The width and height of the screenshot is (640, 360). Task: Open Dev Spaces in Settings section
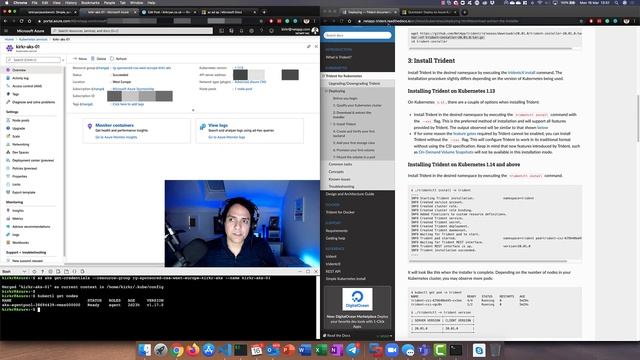20,152
